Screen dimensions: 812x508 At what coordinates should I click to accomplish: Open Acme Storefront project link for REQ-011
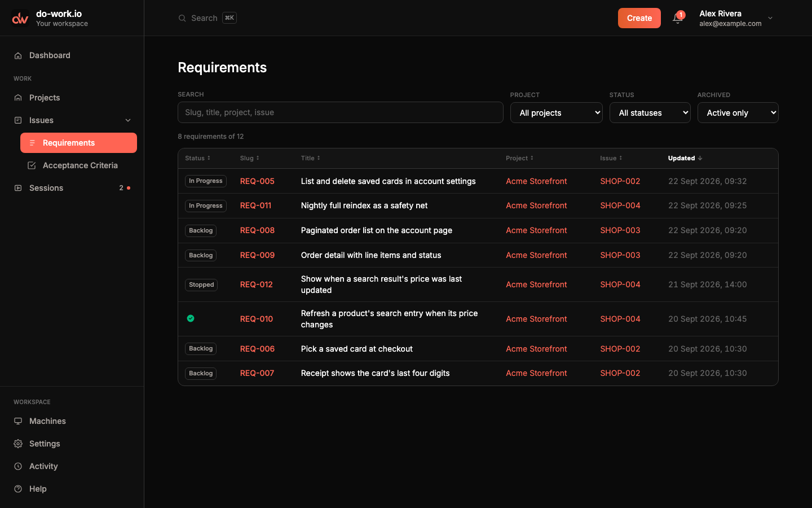pos(536,205)
